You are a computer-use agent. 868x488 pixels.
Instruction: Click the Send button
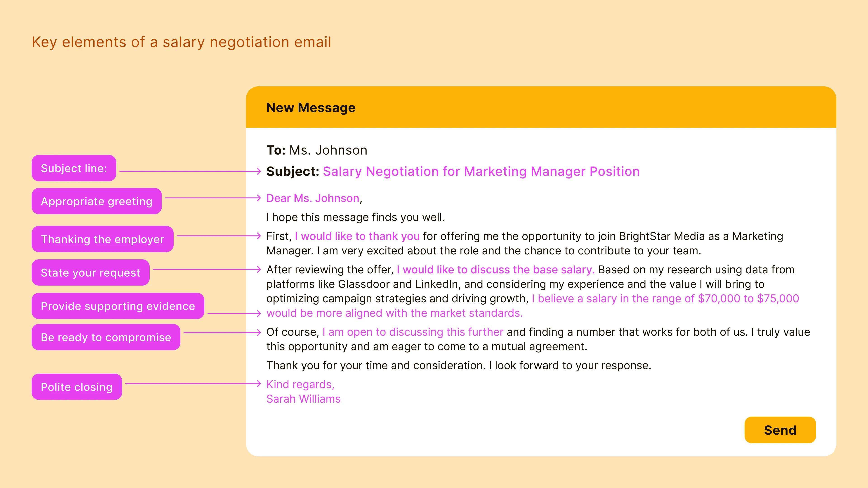coord(780,430)
